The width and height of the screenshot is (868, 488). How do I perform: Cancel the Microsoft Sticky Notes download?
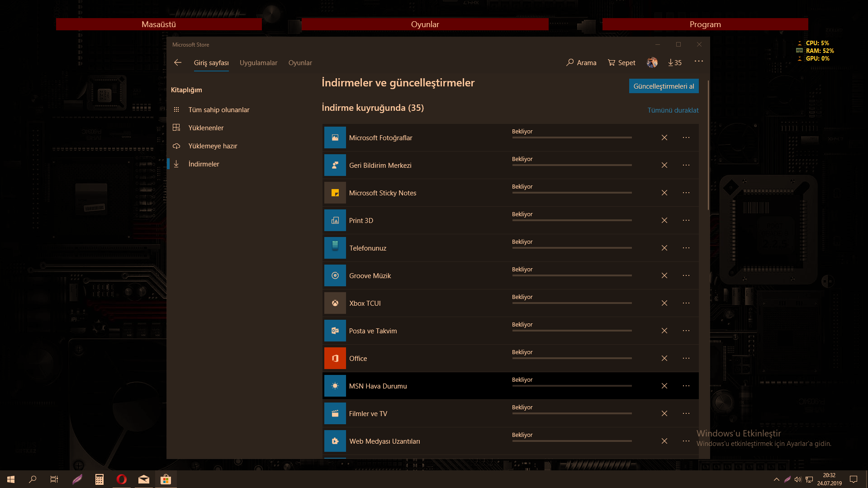pos(664,193)
